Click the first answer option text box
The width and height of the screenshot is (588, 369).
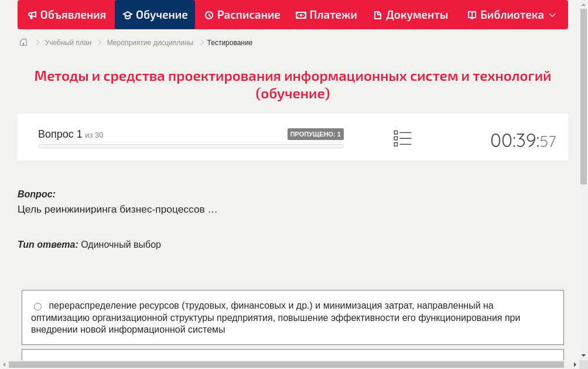point(293,317)
